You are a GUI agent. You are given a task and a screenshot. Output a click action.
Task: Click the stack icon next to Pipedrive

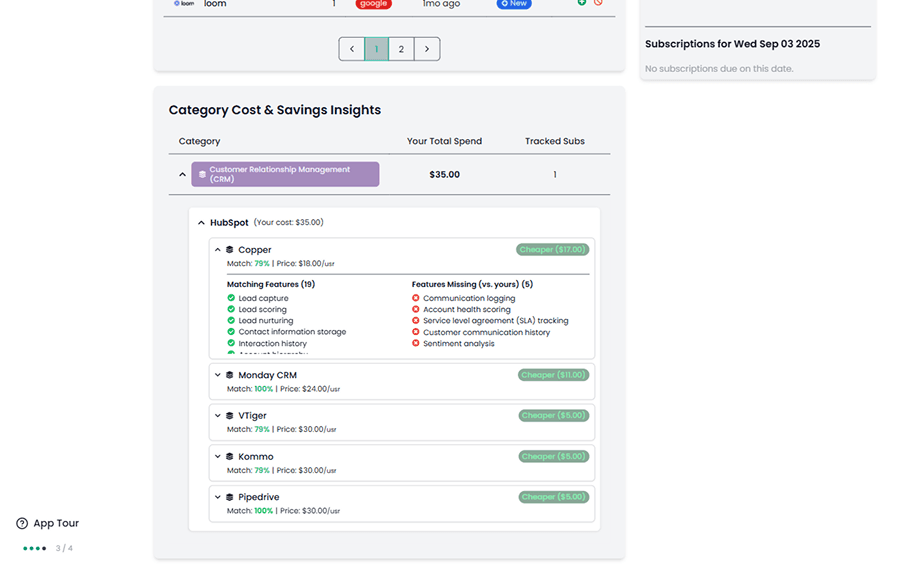coord(230,497)
